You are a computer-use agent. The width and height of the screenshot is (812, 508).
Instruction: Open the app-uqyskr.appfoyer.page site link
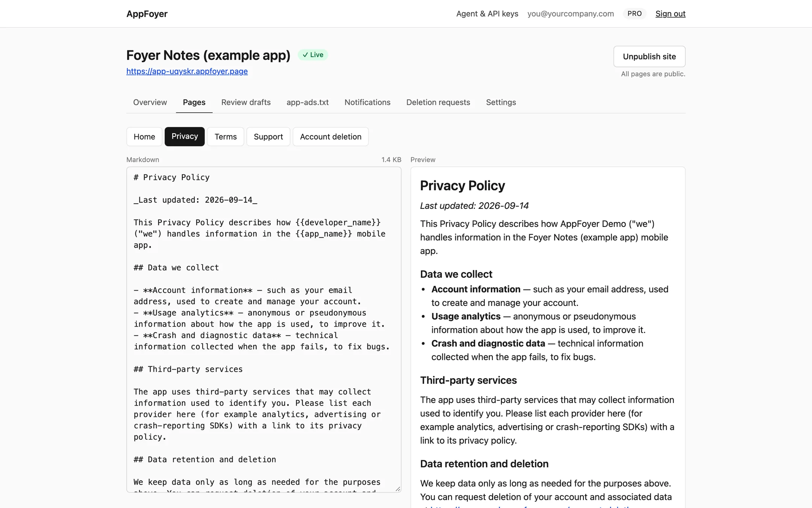(x=187, y=71)
